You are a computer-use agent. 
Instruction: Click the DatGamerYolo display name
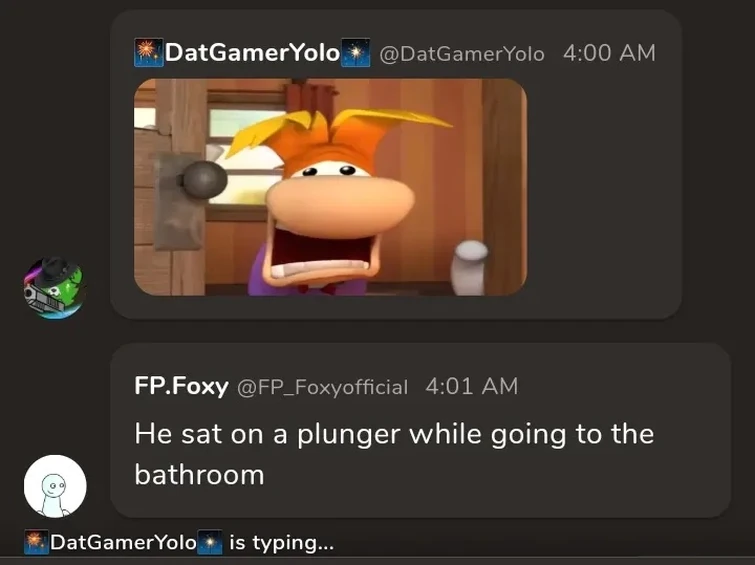tap(252, 53)
